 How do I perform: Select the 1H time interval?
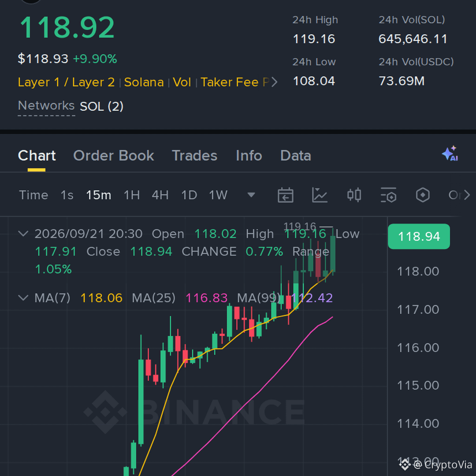[x=132, y=195]
